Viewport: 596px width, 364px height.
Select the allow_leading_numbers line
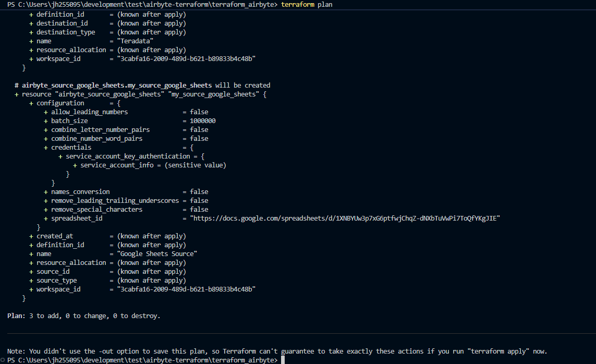pyautogui.click(x=126, y=112)
